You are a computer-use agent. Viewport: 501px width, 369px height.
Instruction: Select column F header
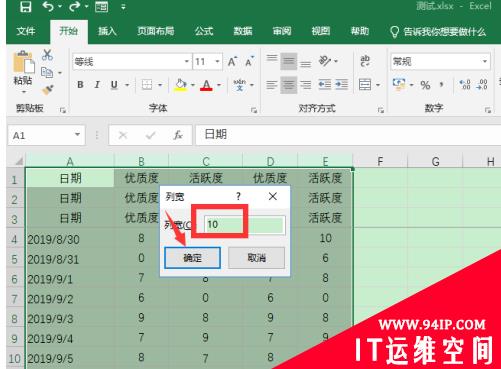pos(380,162)
